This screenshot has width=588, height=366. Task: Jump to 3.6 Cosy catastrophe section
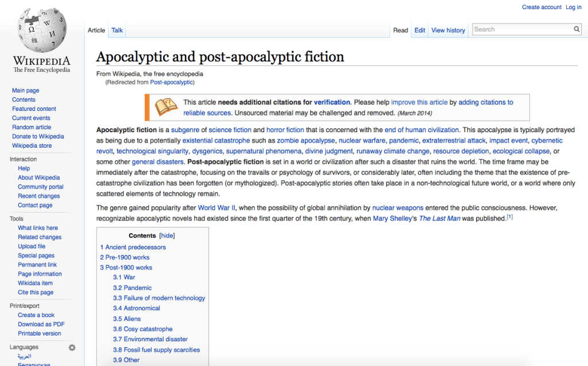click(x=143, y=329)
